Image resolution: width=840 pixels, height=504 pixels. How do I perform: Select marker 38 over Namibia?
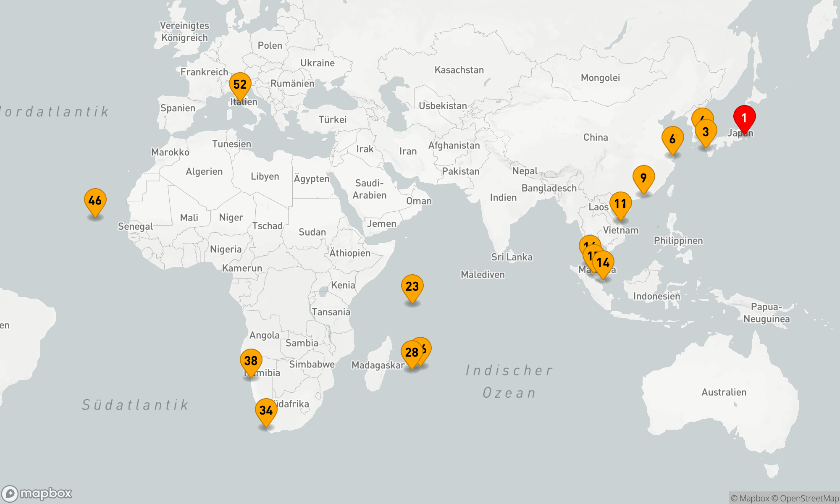pos(251,360)
